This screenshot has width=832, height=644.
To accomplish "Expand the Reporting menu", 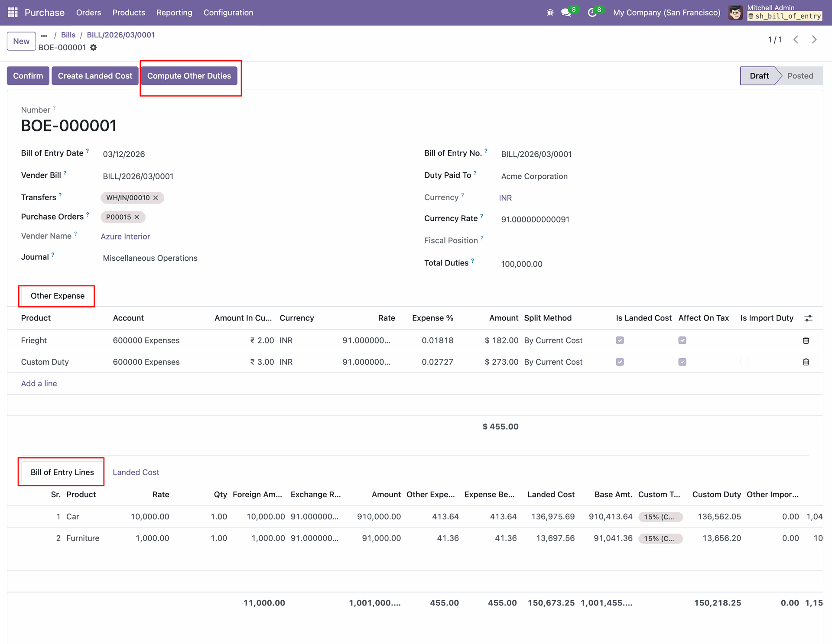I will (174, 13).
